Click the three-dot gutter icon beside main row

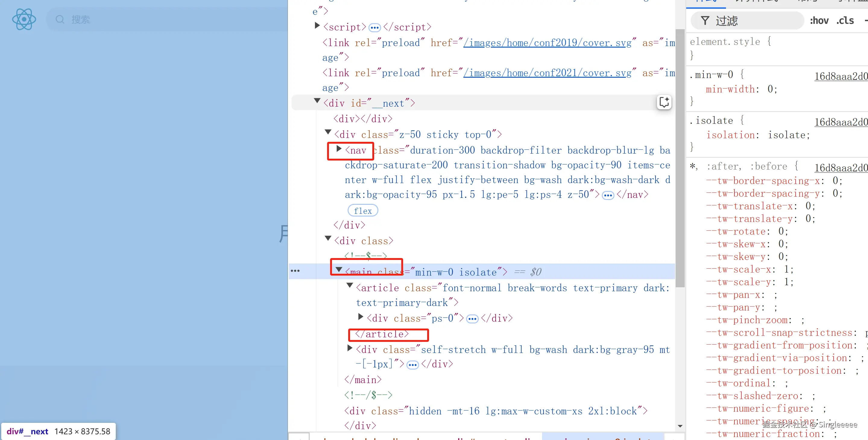[295, 271]
